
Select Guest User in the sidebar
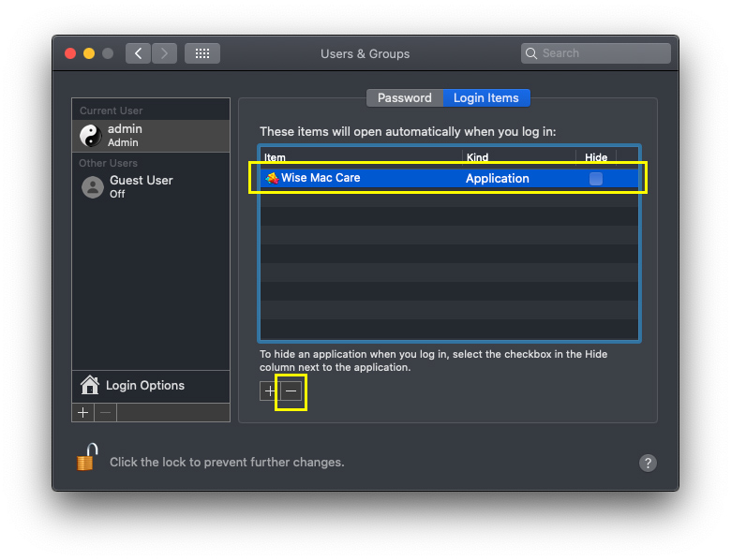[150, 186]
